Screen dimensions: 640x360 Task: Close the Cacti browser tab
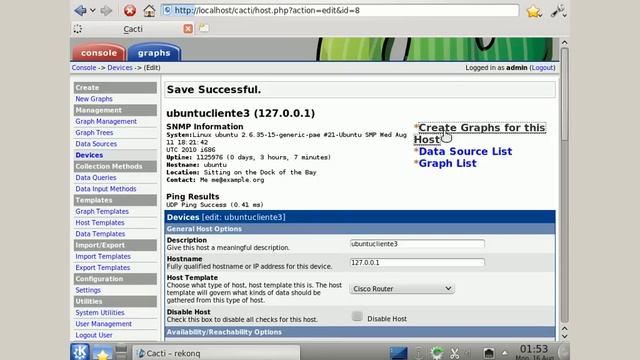188,29
